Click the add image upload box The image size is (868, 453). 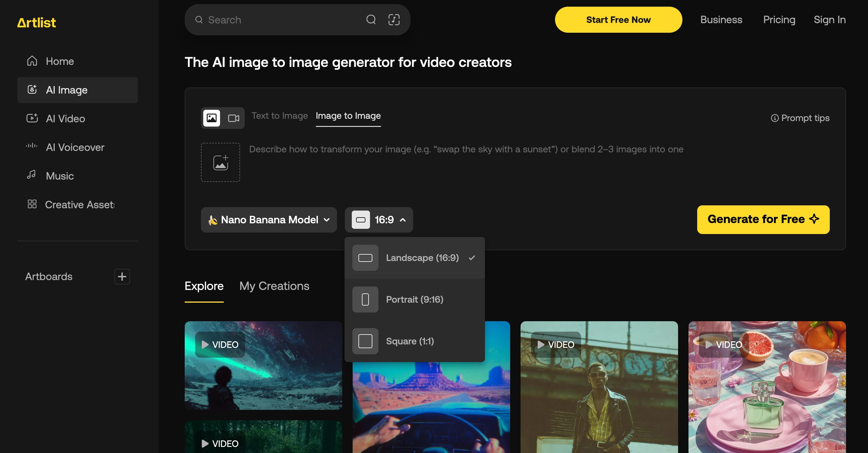pos(220,162)
